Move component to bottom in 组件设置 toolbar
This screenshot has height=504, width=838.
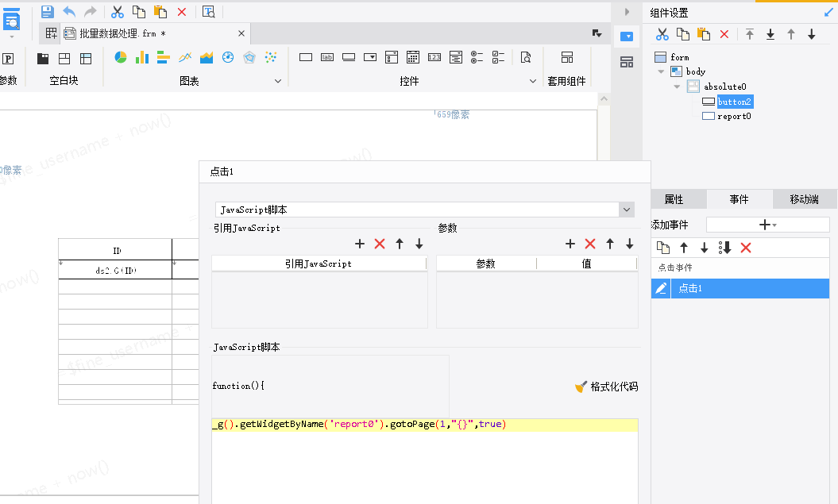pyautogui.click(x=770, y=34)
